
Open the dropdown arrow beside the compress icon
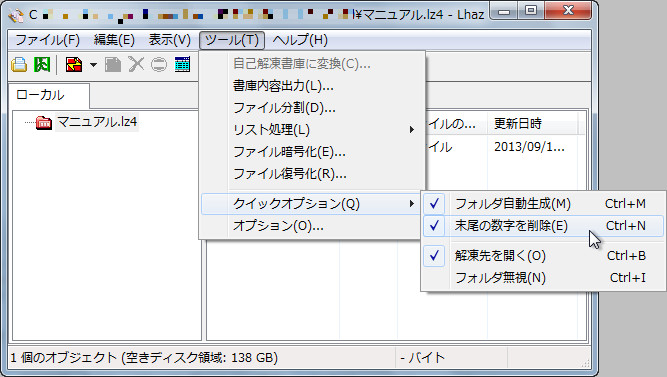click(93, 65)
